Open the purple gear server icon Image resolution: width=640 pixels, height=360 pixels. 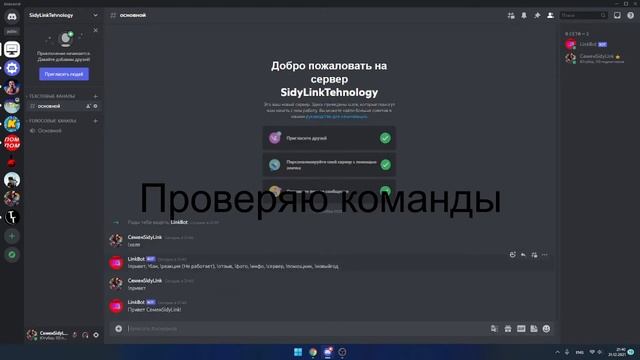pos(12,68)
